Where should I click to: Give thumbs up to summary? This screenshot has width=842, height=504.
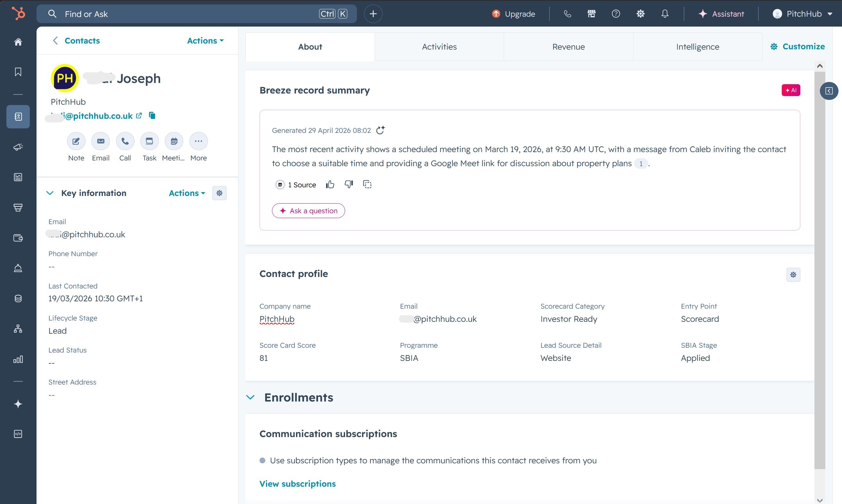pos(330,184)
